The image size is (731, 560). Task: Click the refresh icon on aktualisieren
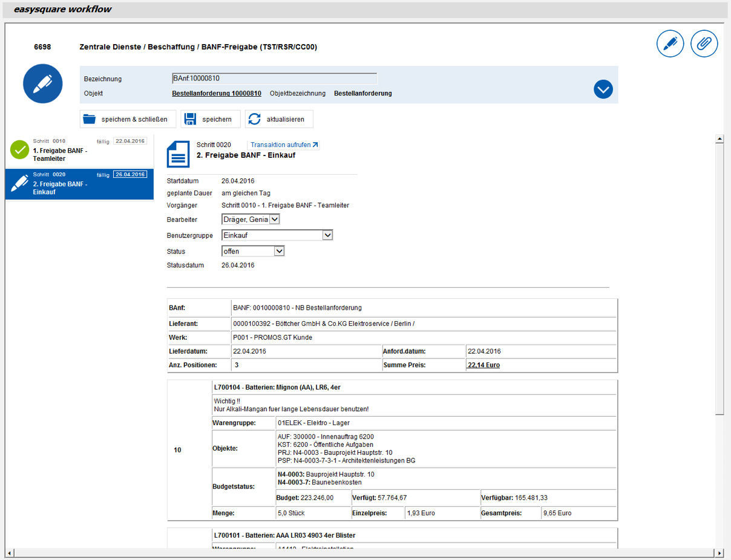click(x=255, y=119)
